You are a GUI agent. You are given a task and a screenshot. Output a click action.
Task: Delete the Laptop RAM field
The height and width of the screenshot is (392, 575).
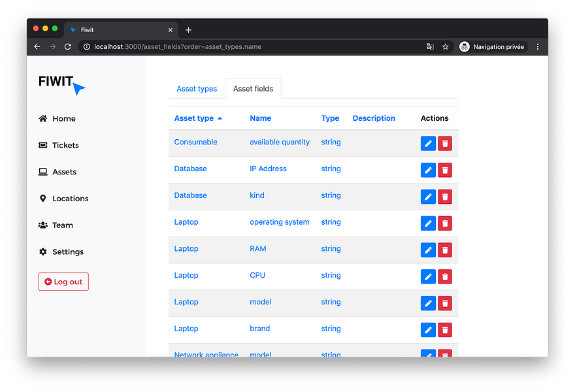[445, 250]
